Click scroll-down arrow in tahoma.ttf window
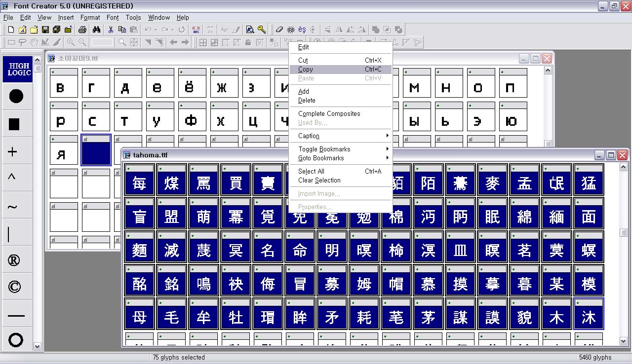632x364 pixels. [623, 341]
